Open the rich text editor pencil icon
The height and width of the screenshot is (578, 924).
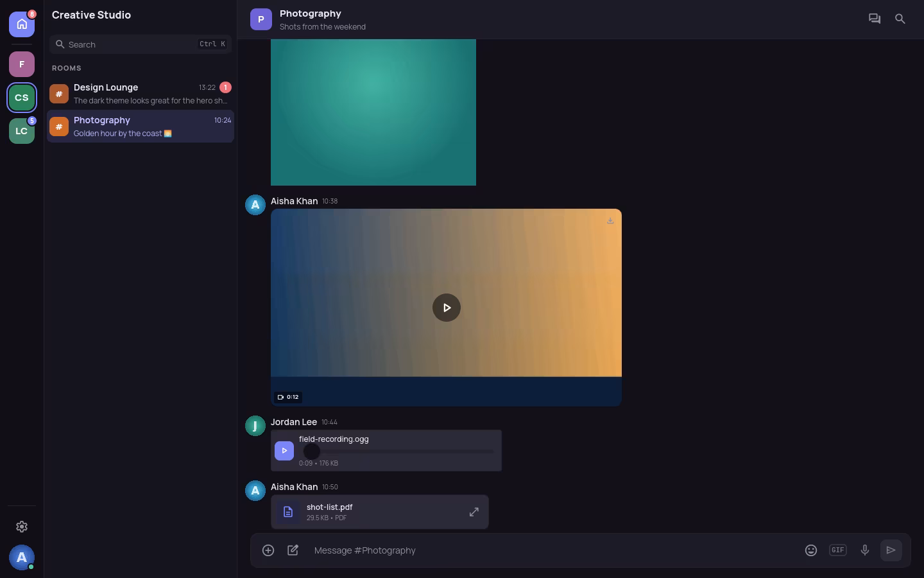293,550
